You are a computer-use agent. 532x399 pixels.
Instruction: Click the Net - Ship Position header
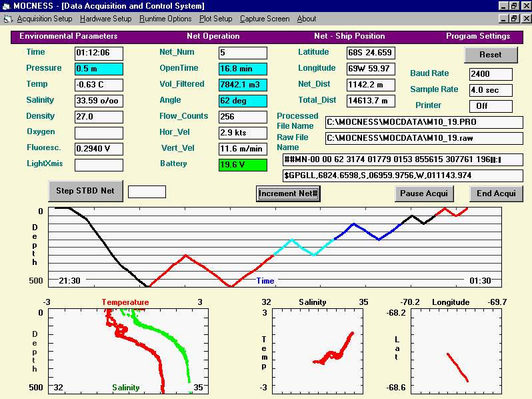pos(349,36)
